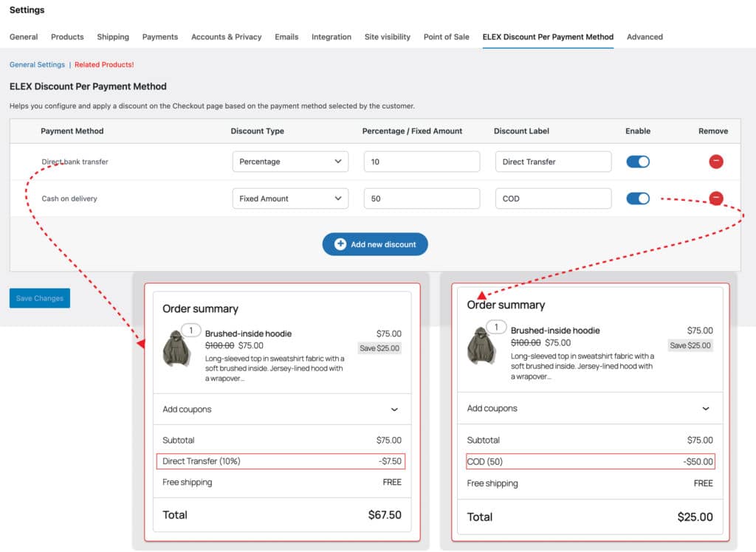This screenshot has height=552, width=756.
Task: Toggle Enable switch for Direct bank transfer
Action: tap(638, 162)
